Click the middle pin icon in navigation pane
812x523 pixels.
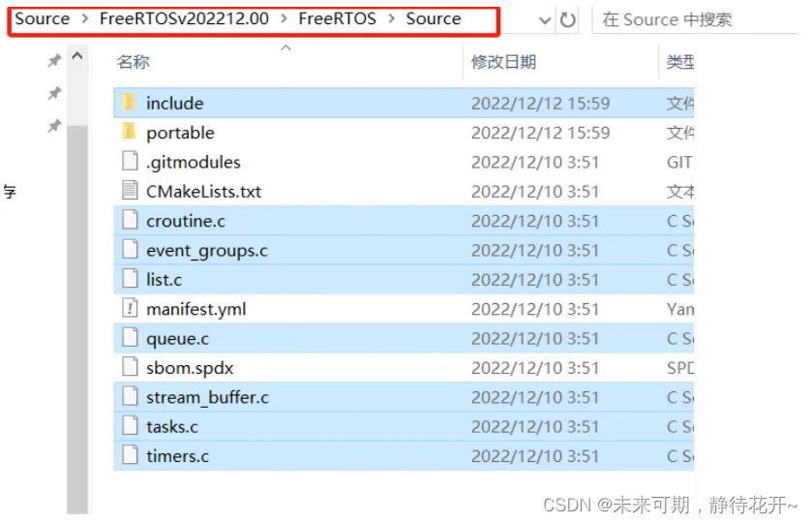(54, 93)
